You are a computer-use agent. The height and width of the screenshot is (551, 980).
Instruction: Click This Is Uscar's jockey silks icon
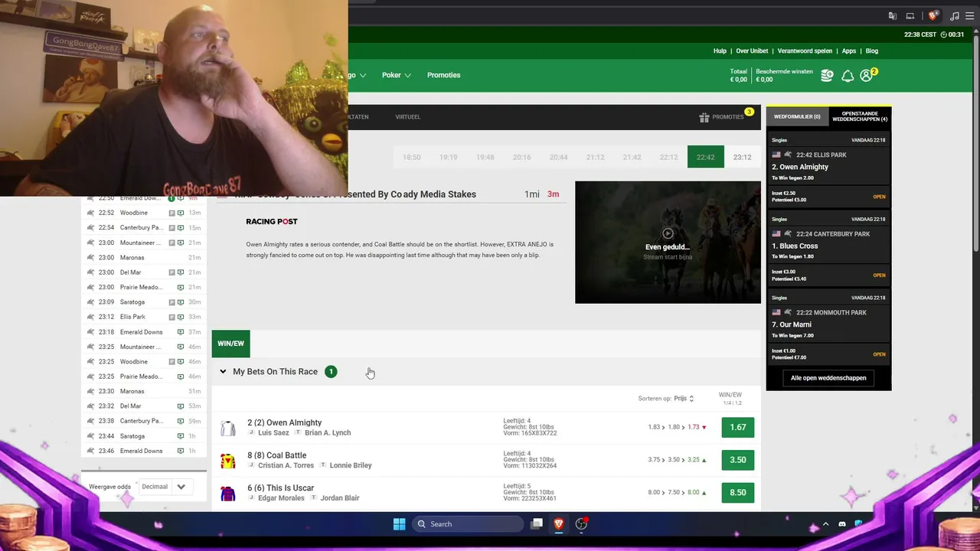pos(227,494)
